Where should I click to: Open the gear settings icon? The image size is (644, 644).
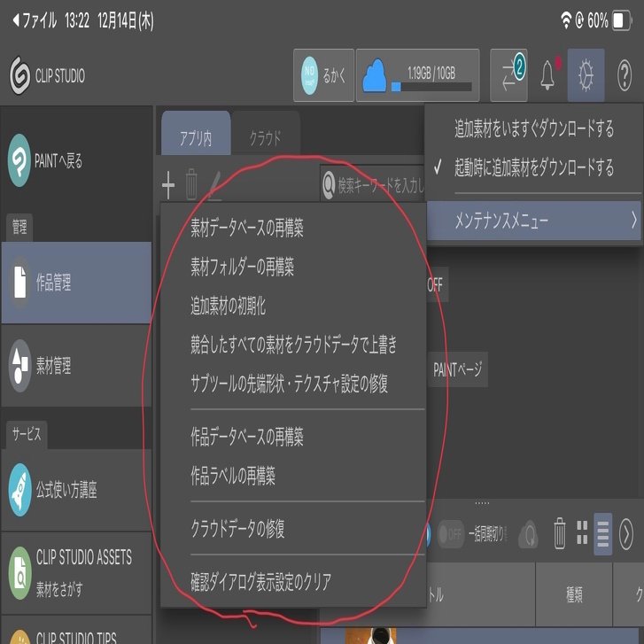586,75
